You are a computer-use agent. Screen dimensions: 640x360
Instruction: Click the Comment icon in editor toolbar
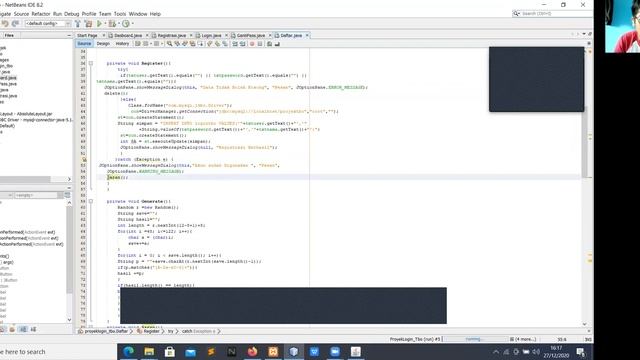click(x=269, y=44)
